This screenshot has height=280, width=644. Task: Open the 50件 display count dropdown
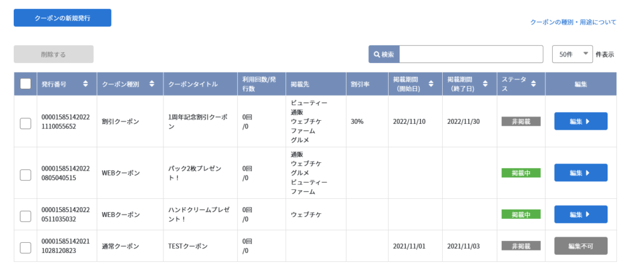[x=572, y=54]
